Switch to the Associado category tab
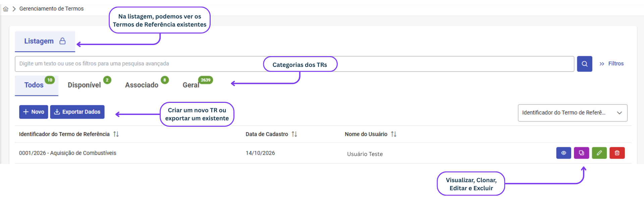Image resolution: width=644 pixels, height=201 pixels. click(142, 85)
